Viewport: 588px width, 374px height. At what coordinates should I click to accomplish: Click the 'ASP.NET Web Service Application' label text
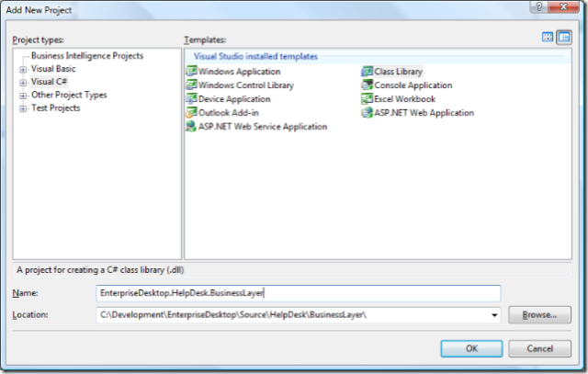coord(263,127)
